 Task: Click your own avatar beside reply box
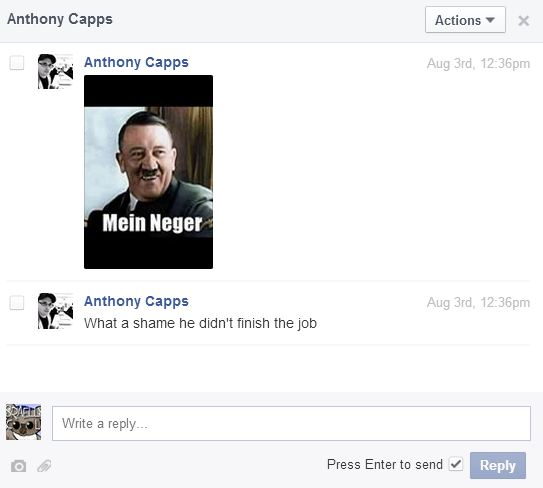[x=24, y=422]
